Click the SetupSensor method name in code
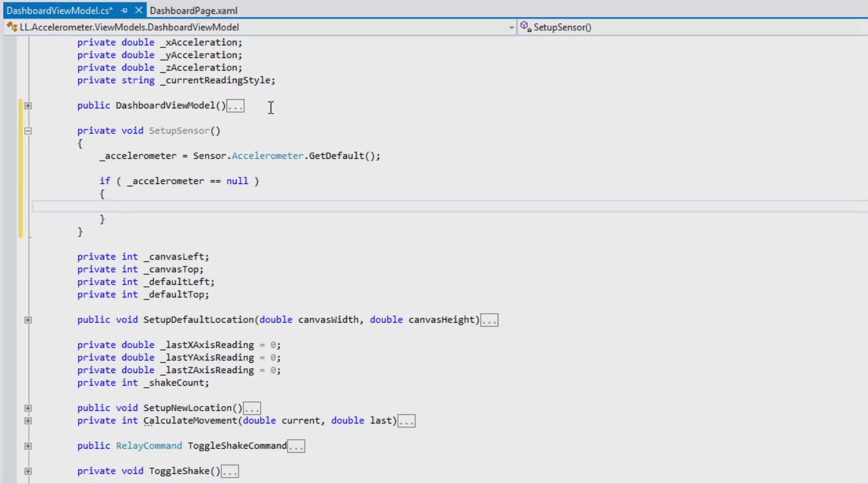 click(179, 130)
